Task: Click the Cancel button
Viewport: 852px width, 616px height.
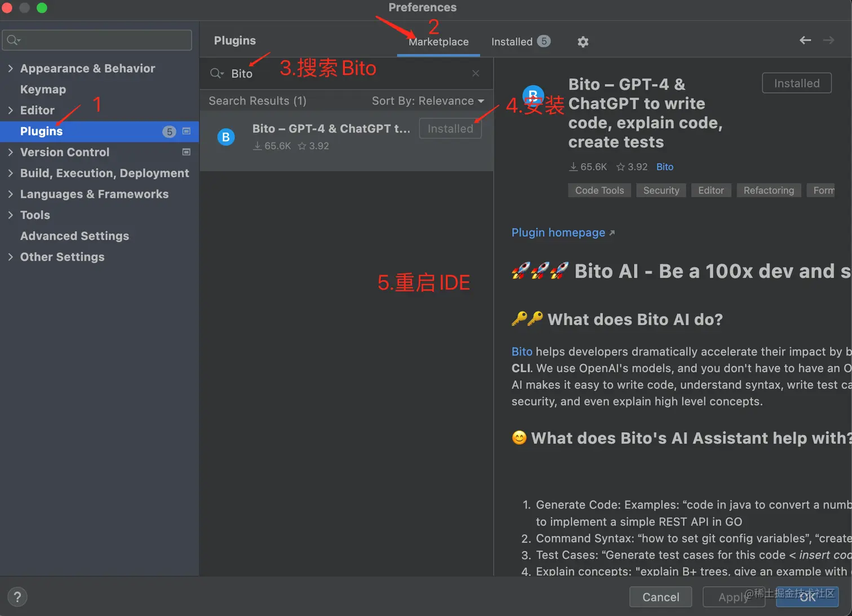Action: click(660, 597)
